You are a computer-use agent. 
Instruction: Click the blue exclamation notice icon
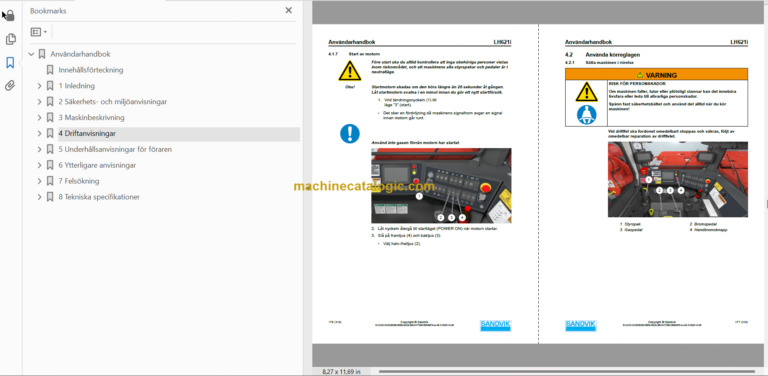tap(350, 134)
